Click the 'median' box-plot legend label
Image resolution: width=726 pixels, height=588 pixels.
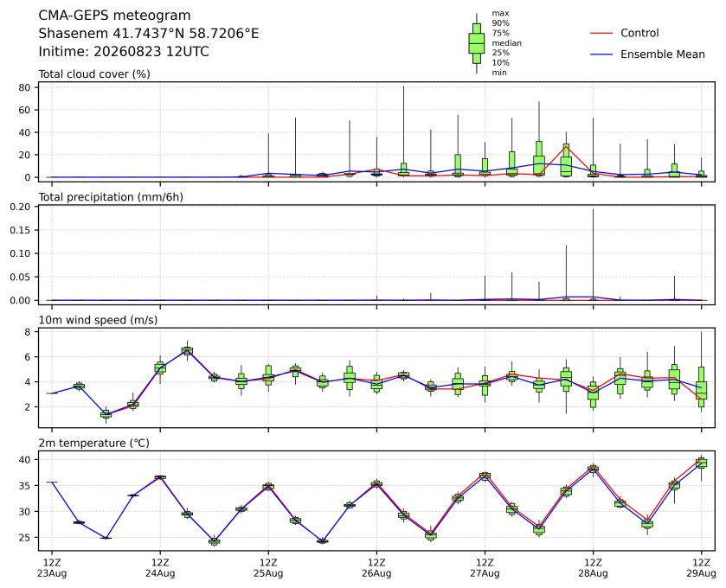click(506, 43)
